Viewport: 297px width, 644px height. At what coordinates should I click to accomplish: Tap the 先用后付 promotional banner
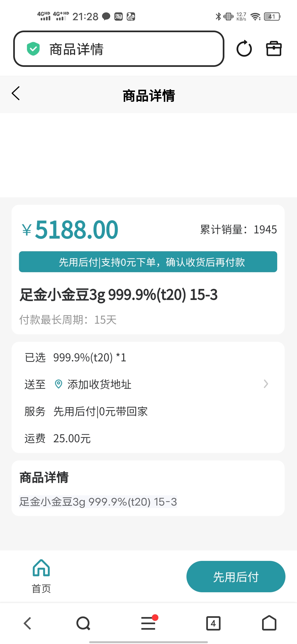(x=148, y=262)
